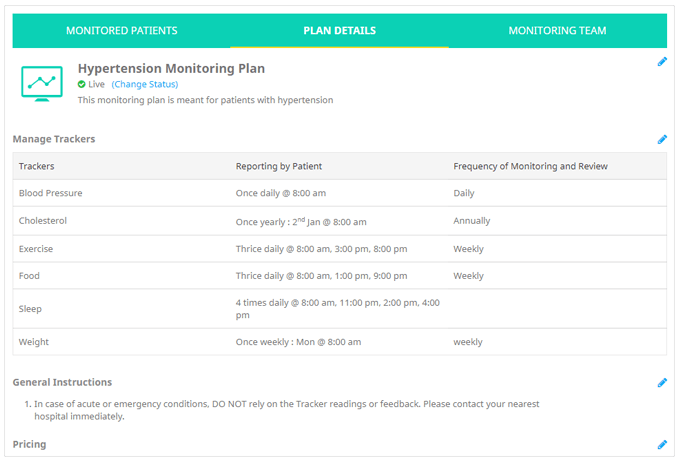Click the monitoring plan chart monitor icon

(x=42, y=84)
